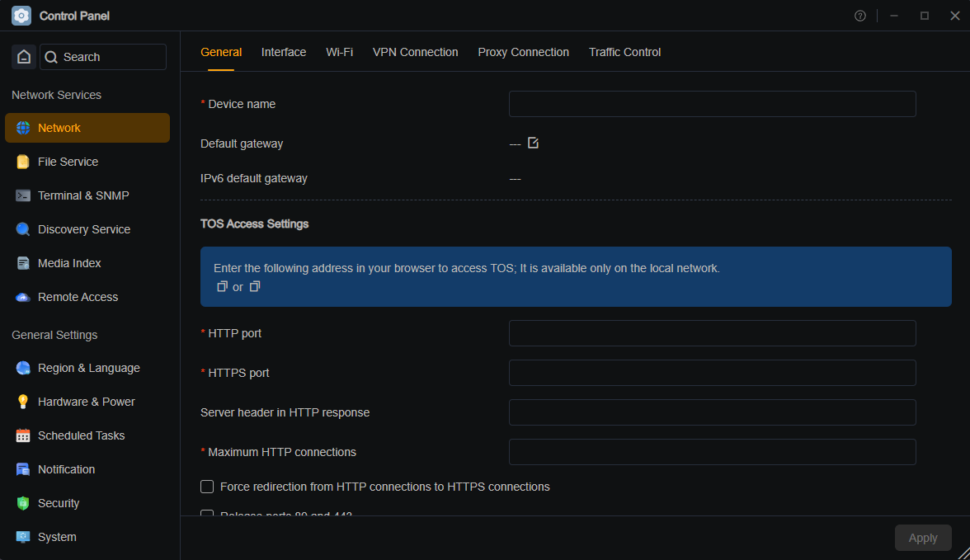Image resolution: width=970 pixels, height=560 pixels.
Task: Click the Security shield icon
Action: coord(23,503)
